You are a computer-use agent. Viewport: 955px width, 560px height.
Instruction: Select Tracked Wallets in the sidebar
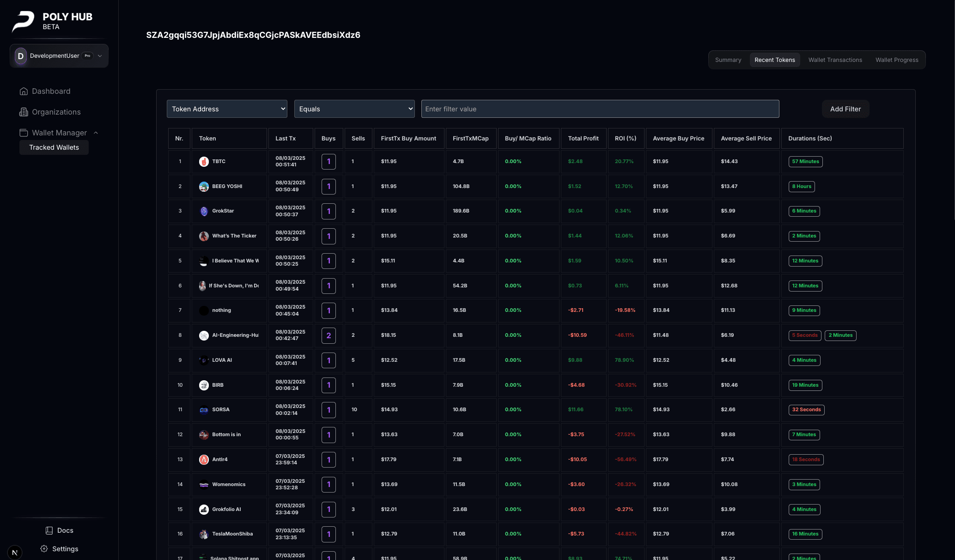coord(54,147)
